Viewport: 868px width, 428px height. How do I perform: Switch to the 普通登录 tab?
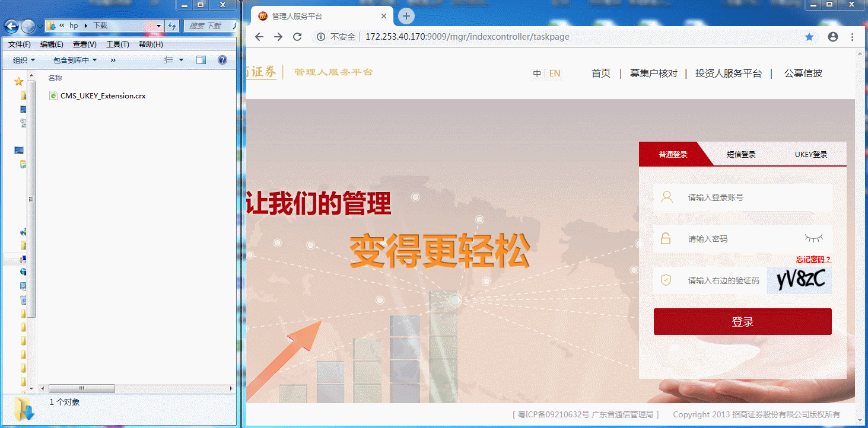tap(673, 155)
